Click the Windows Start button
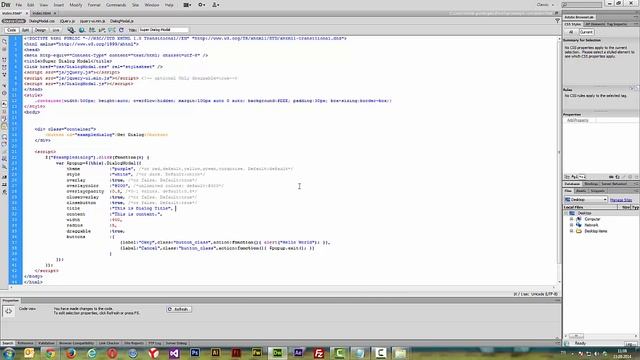The height and width of the screenshot is (360, 640). click(x=9, y=353)
